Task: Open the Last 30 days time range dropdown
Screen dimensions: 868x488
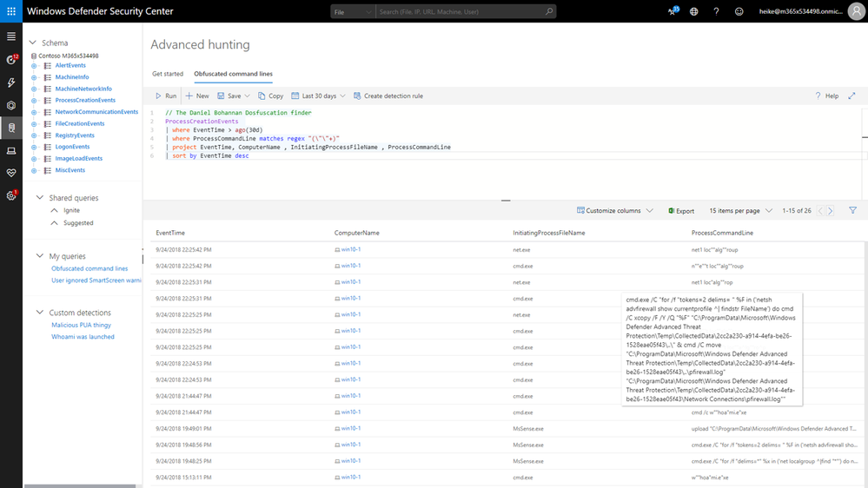Action: 318,96
